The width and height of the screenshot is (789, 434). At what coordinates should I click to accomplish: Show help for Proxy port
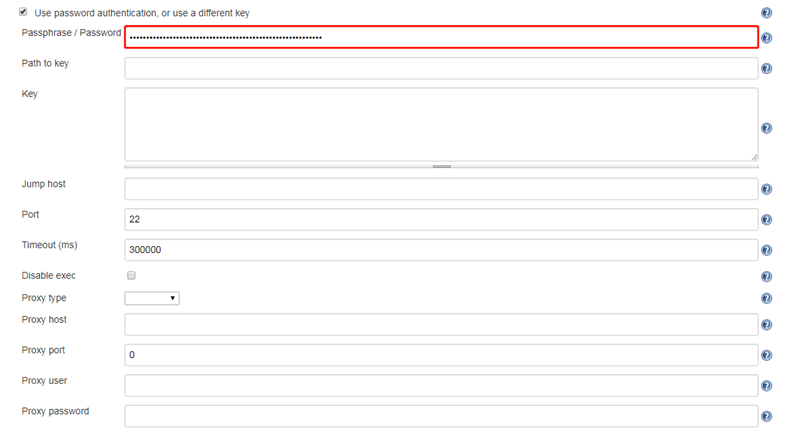point(766,355)
